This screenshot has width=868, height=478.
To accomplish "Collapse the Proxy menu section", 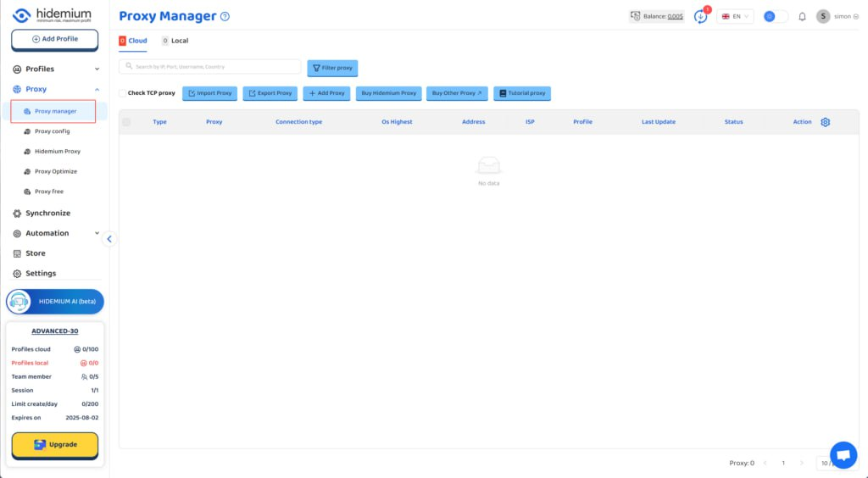I will tap(97, 89).
